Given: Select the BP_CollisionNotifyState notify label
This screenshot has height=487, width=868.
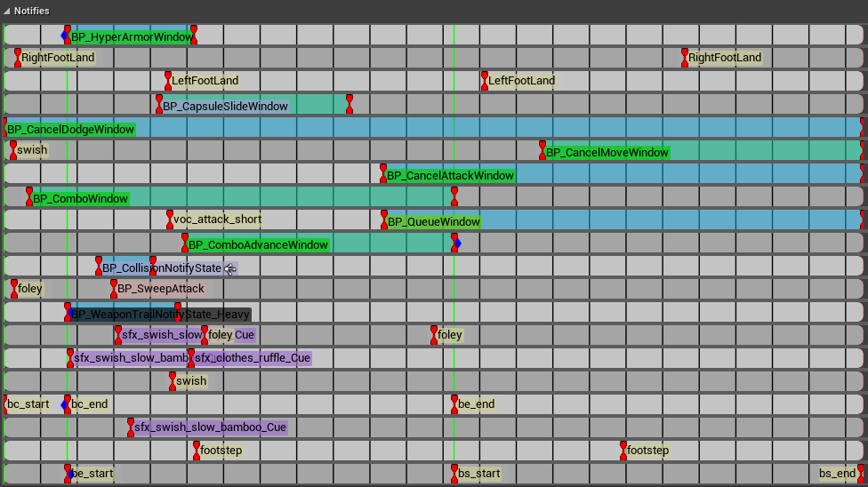Looking at the screenshot, I should pos(162,268).
